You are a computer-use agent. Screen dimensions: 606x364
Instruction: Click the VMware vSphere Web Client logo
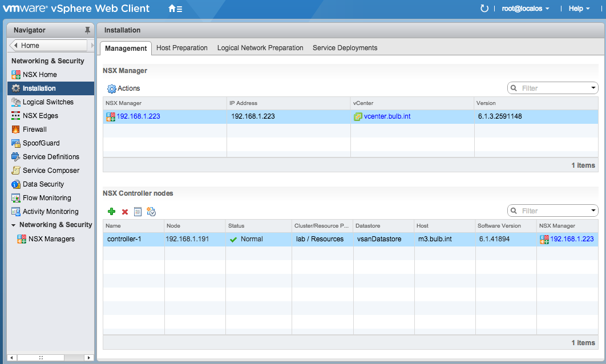(76, 9)
